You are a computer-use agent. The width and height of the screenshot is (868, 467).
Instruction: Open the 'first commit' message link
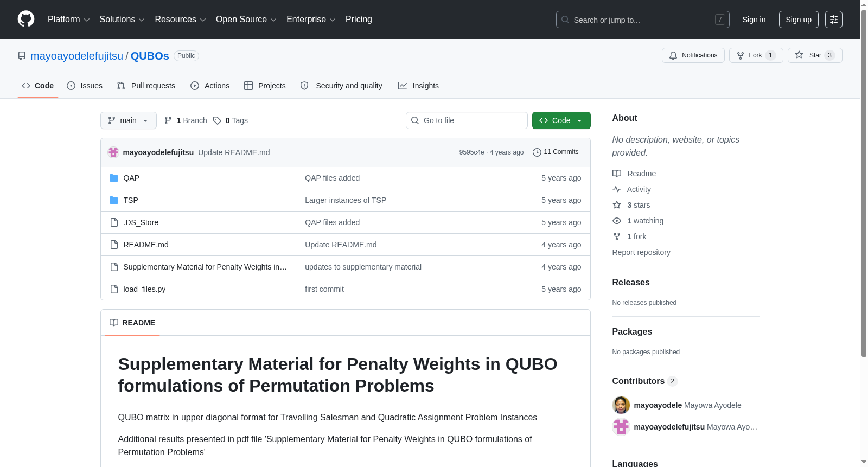coord(324,289)
